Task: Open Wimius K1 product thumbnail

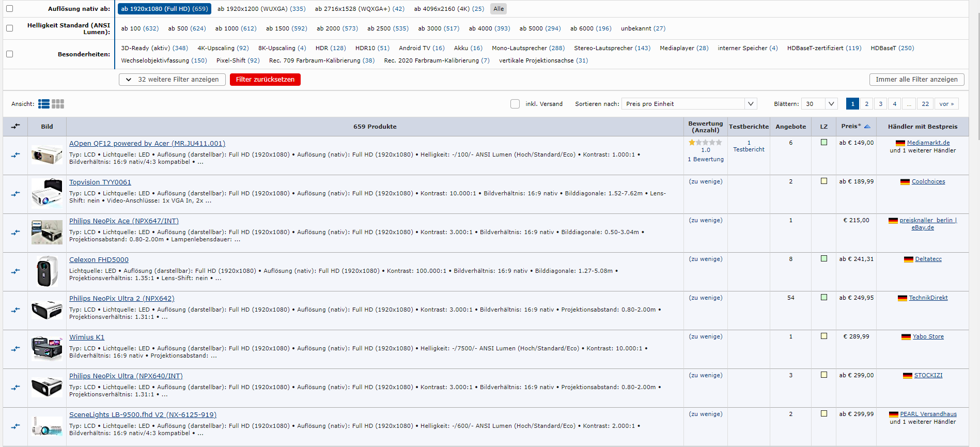Action: pos(46,348)
